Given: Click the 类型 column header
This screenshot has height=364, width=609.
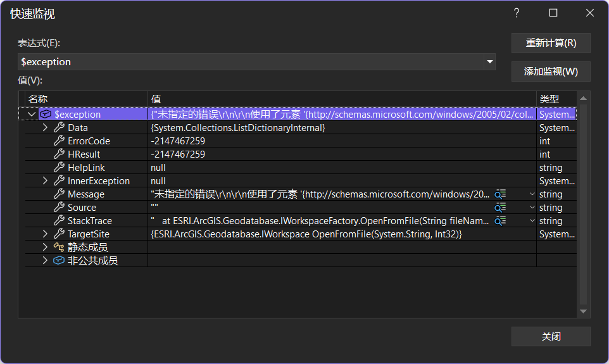Looking at the screenshot, I should coord(556,99).
